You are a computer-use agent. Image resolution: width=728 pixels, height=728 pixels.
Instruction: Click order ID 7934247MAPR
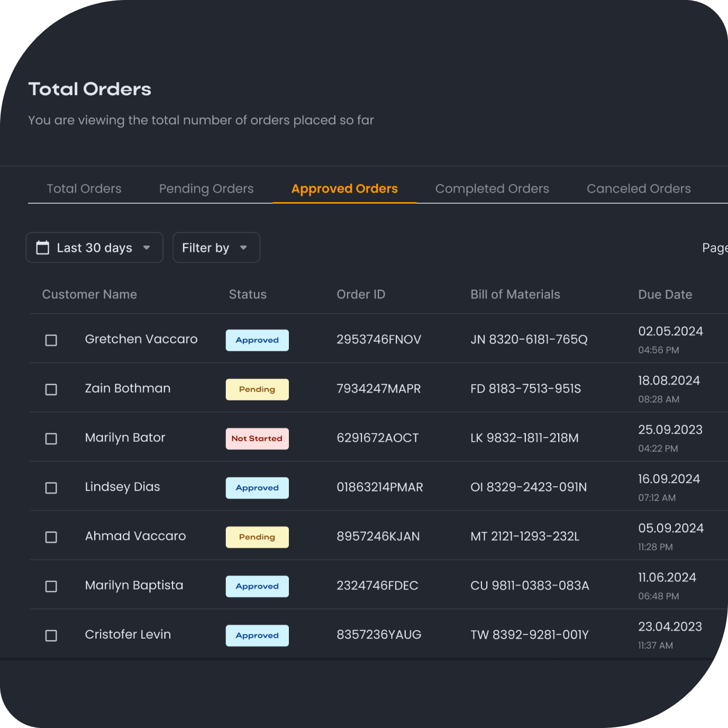pos(379,389)
